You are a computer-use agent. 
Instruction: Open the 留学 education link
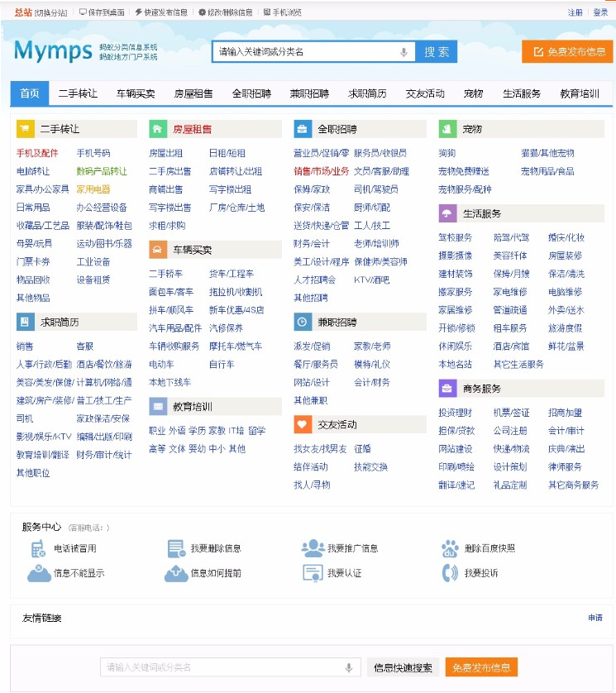[x=257, y=431]
